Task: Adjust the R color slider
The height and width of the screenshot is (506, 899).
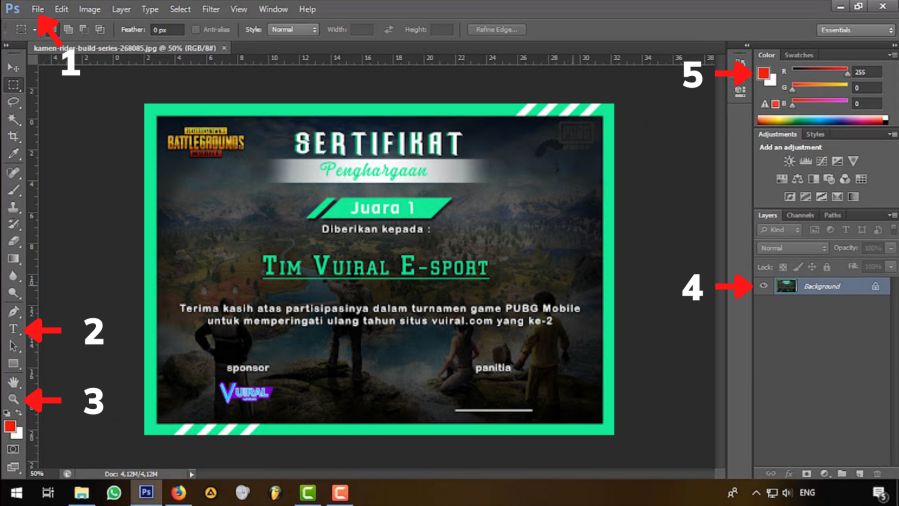Action: click(x=820, y=71)
